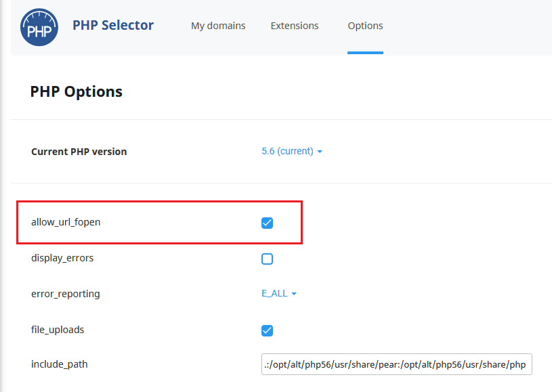This screenshot has height=392, width=552.
Task: Click the caret arrow next to E_ALL
Action: [295, 294]
